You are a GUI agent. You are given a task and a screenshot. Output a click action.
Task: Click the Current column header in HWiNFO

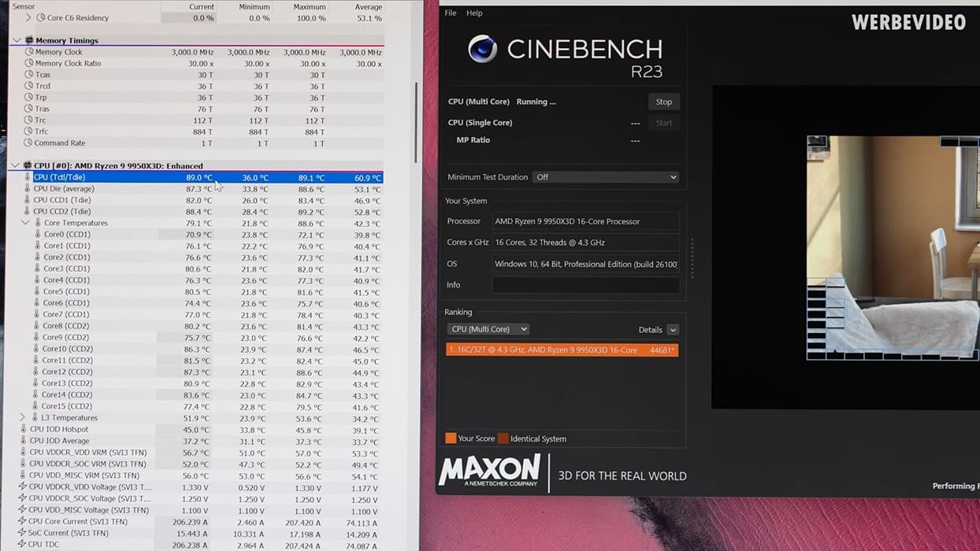coord(201,6)
